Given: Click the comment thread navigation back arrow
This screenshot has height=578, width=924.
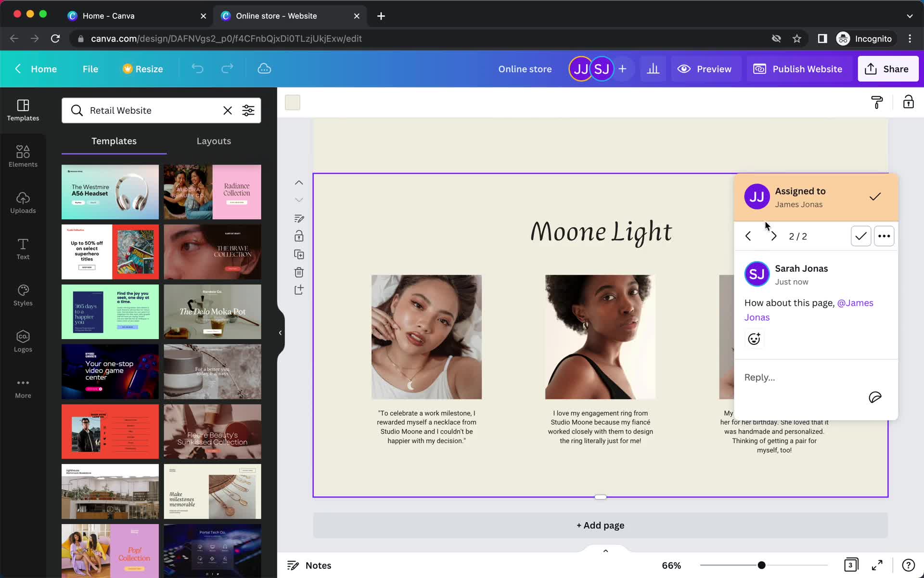Looking at the screenshot, I should 748,236.
